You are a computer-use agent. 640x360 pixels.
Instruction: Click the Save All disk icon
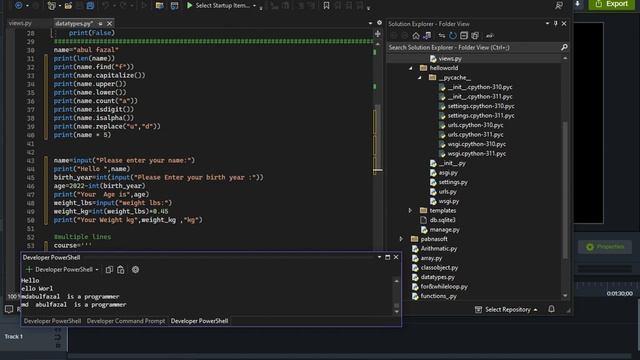[x=90, y=6]
